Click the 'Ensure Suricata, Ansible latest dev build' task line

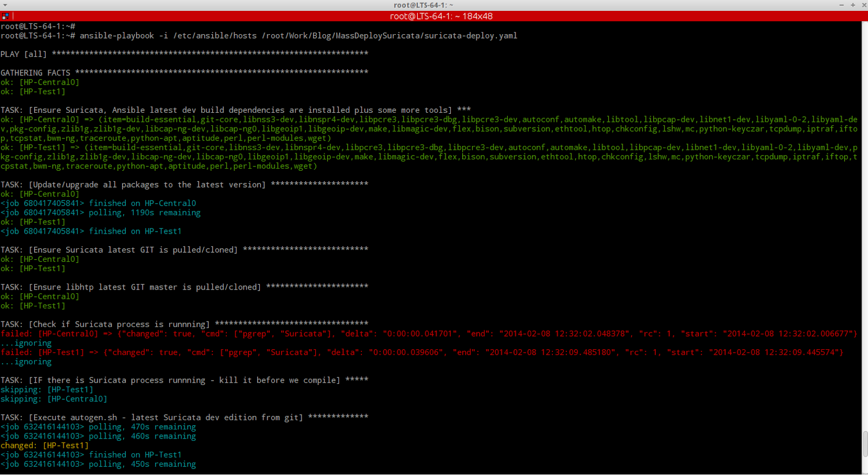pyautogui.click(x=236, y=110)
